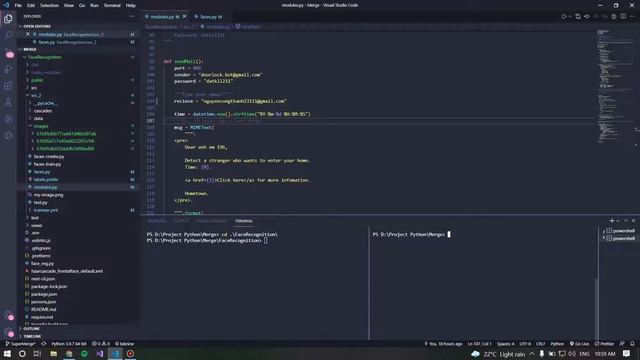
Task: Open the Testing flask icon view
Action: click(8, 102)
